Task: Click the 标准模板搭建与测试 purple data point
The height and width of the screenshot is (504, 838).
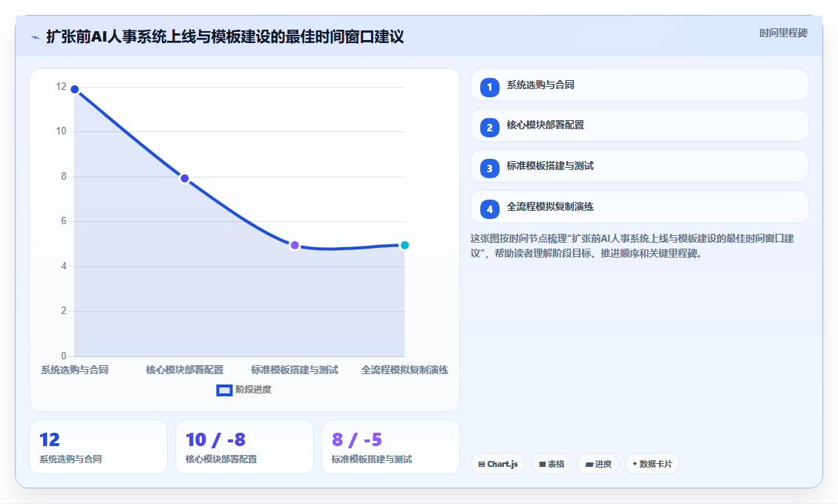Action: tap(295, 245)
